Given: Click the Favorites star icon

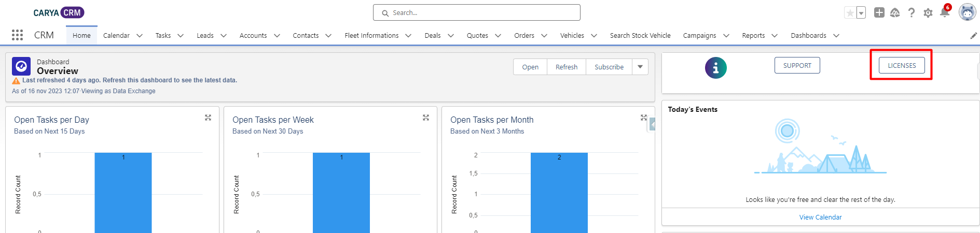Looking at the screenshot, I should point(850,13).
